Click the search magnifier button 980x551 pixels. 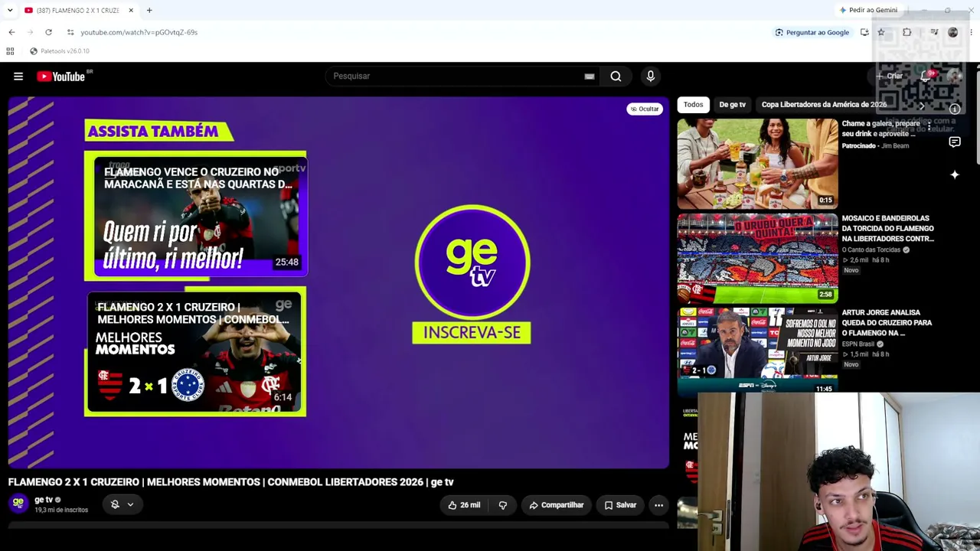coord(616,77)
